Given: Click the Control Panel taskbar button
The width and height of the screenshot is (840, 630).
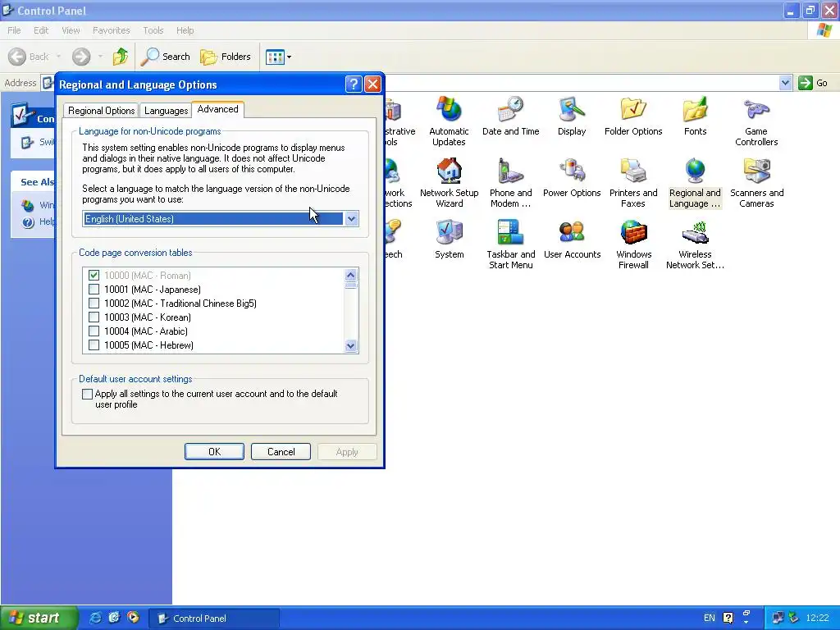Looking at the screenshot, I should tap(214, 619).
